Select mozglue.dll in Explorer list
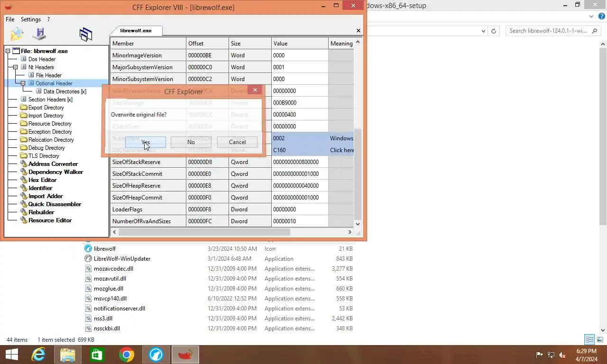The image size is (607, 364). pos(109,289)
